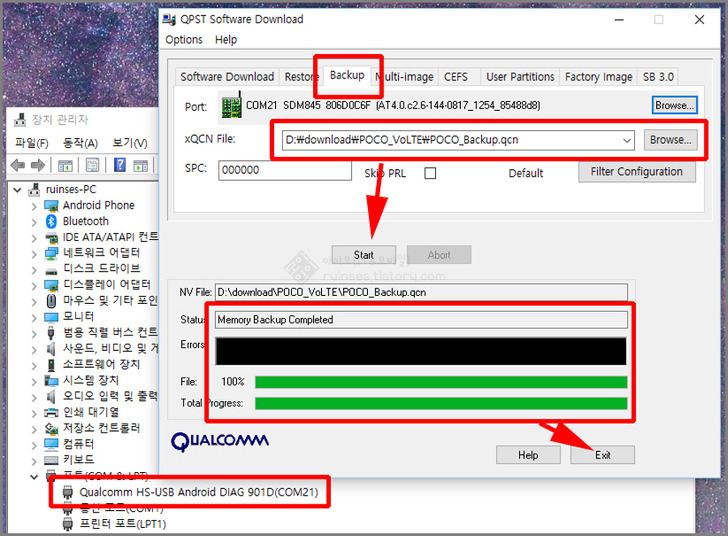
Task: Open the 파일(F) menu in Device Manager
Action: coord(32,143)
